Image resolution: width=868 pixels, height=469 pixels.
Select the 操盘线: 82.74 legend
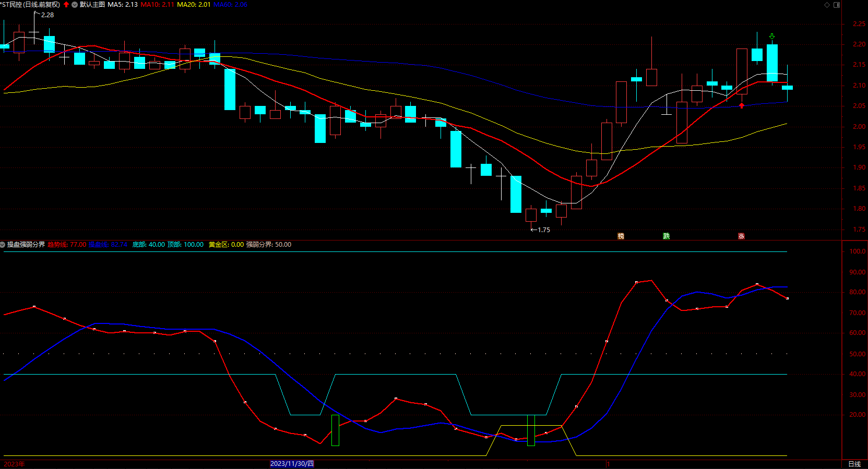point(108,245)
